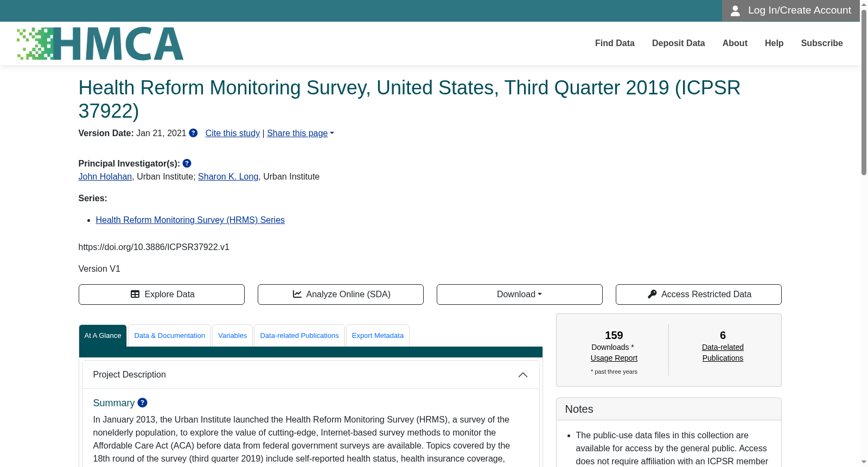This screenshot has width=868, height=467.
Task: Open the About menu
Action: (x=735, y=43)
